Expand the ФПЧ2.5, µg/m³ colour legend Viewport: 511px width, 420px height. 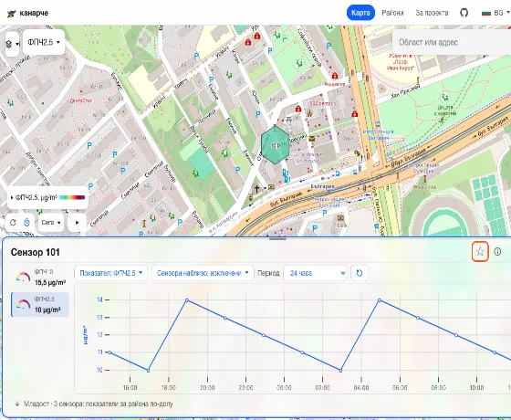tap(47, 197)
